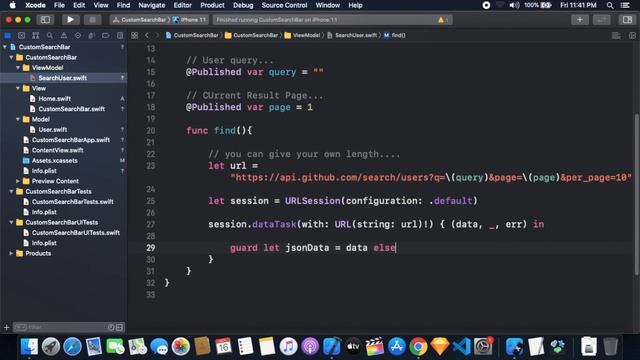This screenshot has height=360, width=640.
Task: Toggle the navigator sidebar button in toolbar
Action: click(x=45, y=20)
